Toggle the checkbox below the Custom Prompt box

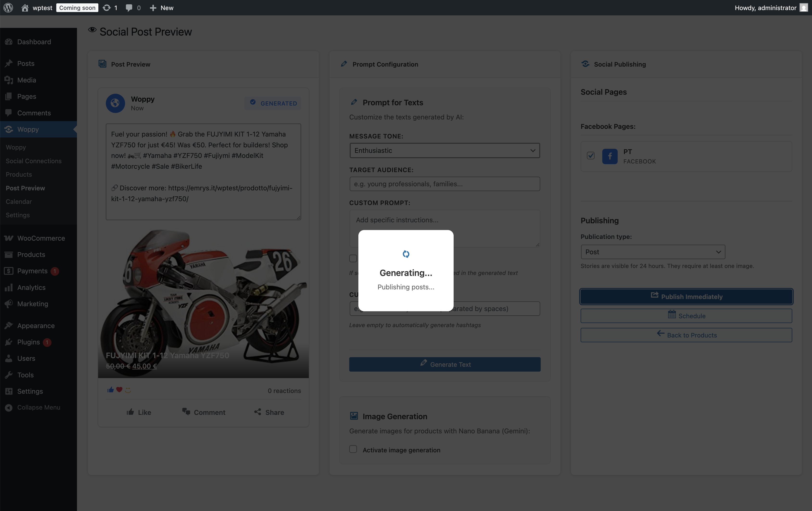point(353,258)
